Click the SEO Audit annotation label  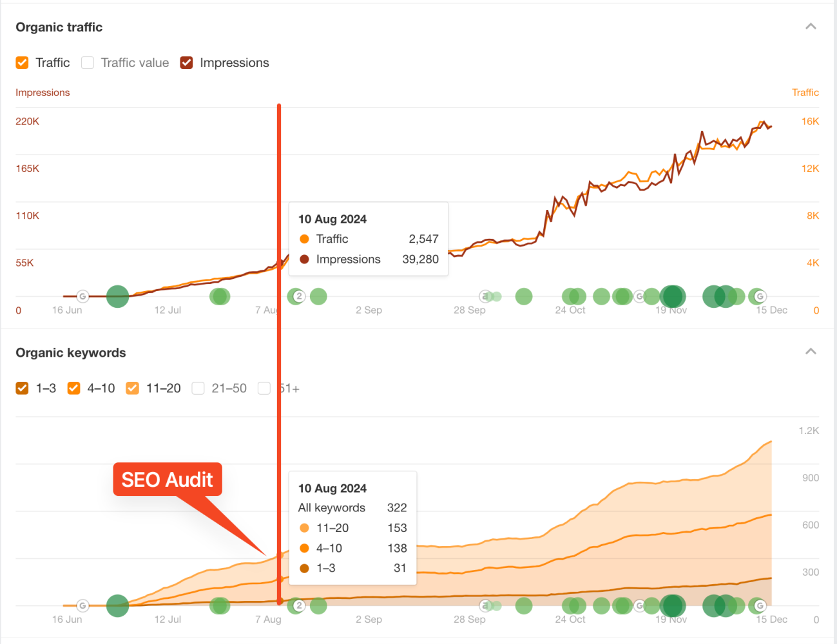click(168, 479)
